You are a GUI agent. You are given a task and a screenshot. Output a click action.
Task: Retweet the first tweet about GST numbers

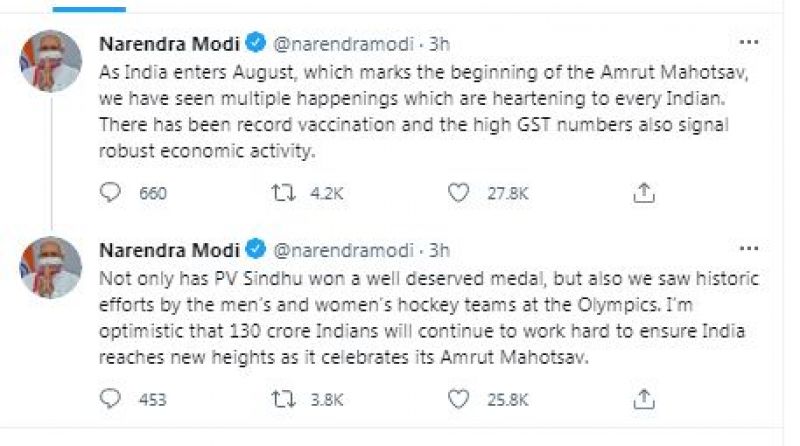click(x=286, y=192)
